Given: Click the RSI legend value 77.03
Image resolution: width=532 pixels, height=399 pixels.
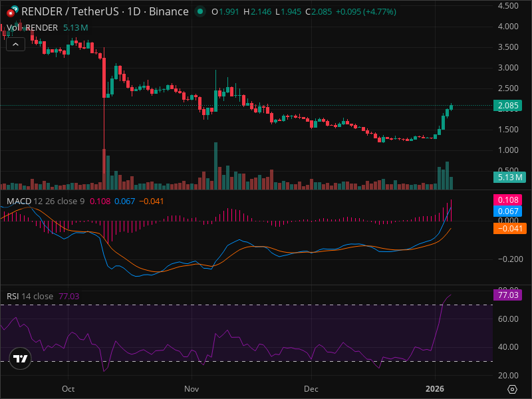Looking at the screenshot, I should pos(69,296).
